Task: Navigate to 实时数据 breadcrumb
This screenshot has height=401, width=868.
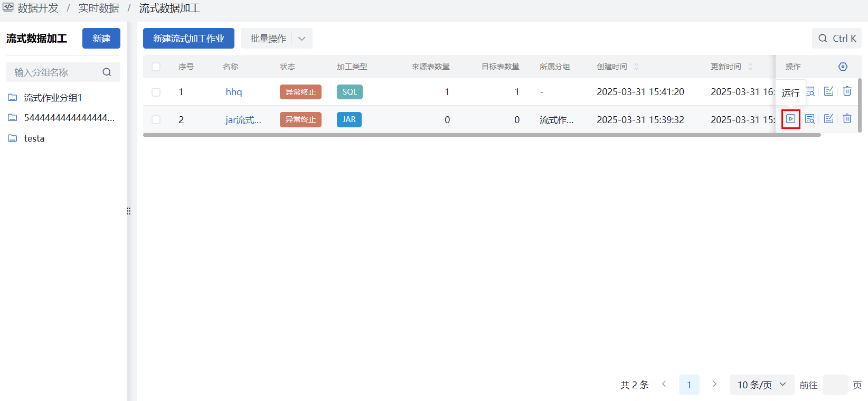Action: (99, 8)
